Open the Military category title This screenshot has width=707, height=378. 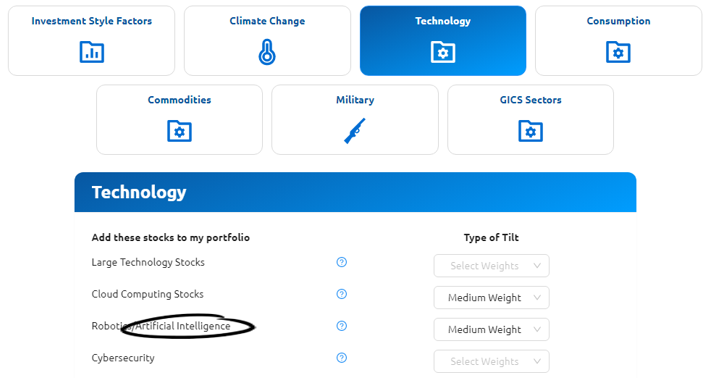[355, 100]
